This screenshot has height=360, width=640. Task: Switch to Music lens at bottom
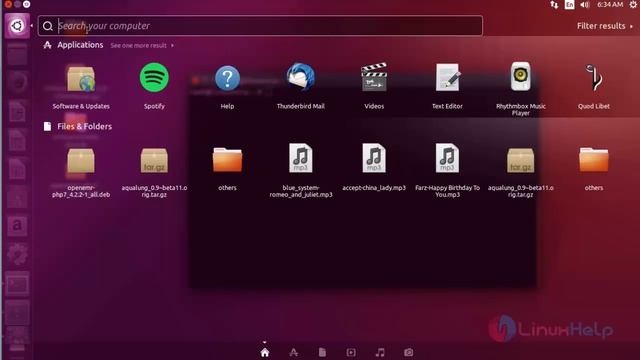click(x=380, y=352)
